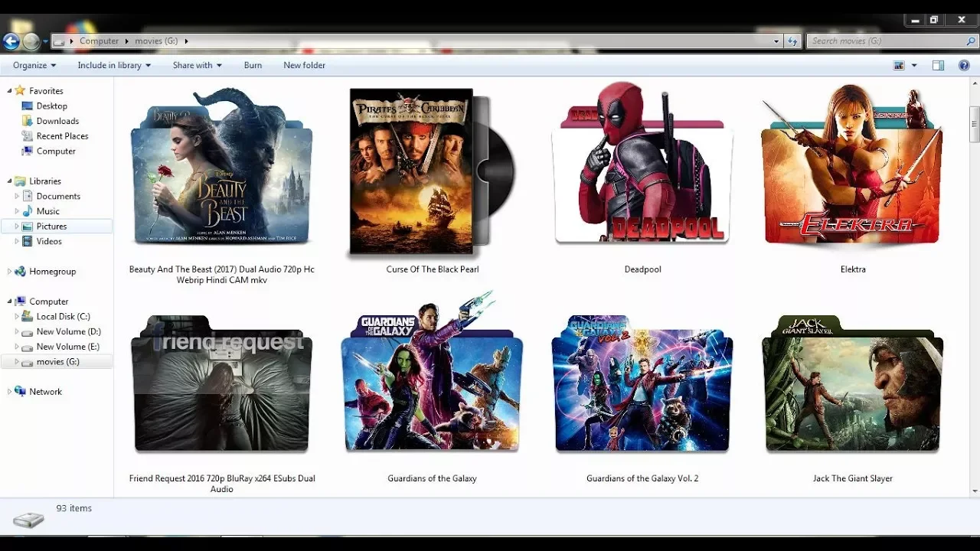
Task: Click the New folder button
Action: [304, 66]
